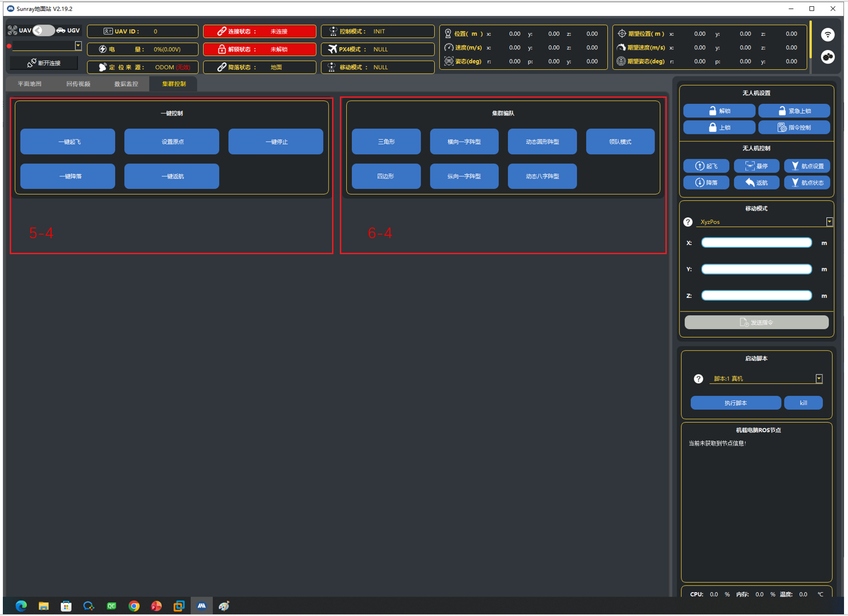
Task: Open the device selection dropdown under UAV
Action: 78,46
